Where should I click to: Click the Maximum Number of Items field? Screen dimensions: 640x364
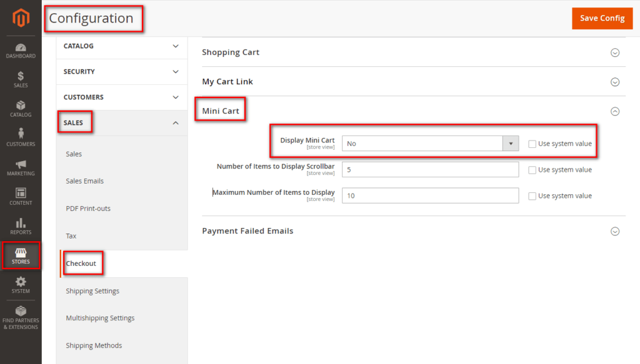[x=430, y=195]
